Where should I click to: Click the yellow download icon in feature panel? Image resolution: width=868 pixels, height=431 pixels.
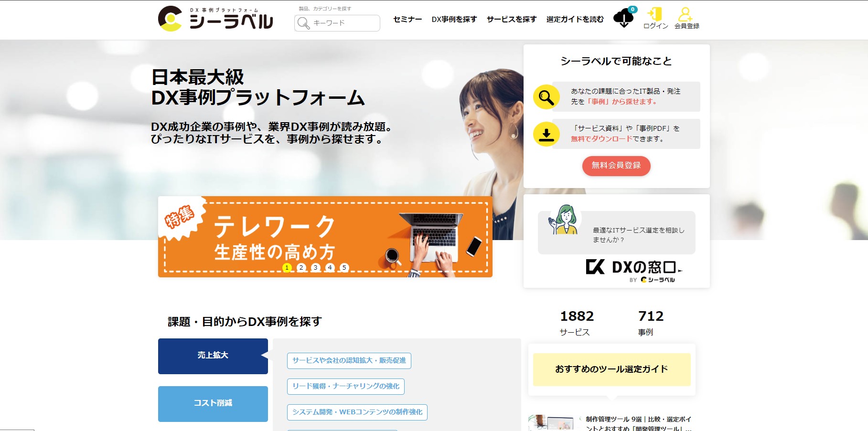(546, 134)
